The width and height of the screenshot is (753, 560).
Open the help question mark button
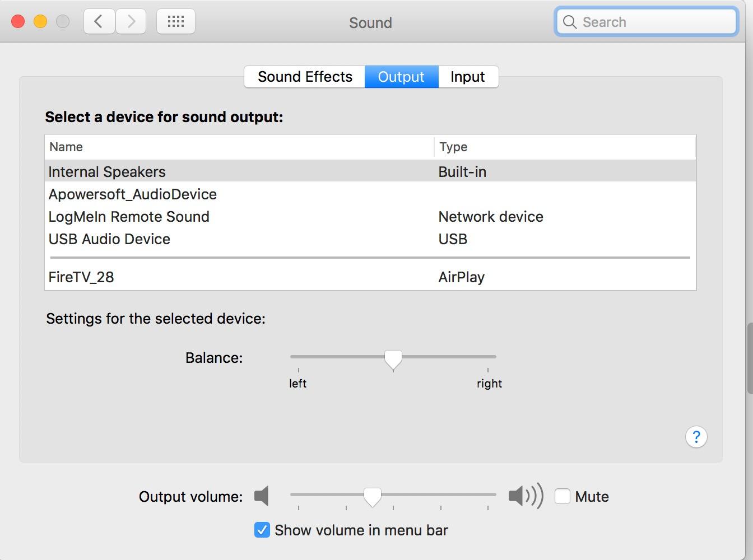click(x=696, y=437)
